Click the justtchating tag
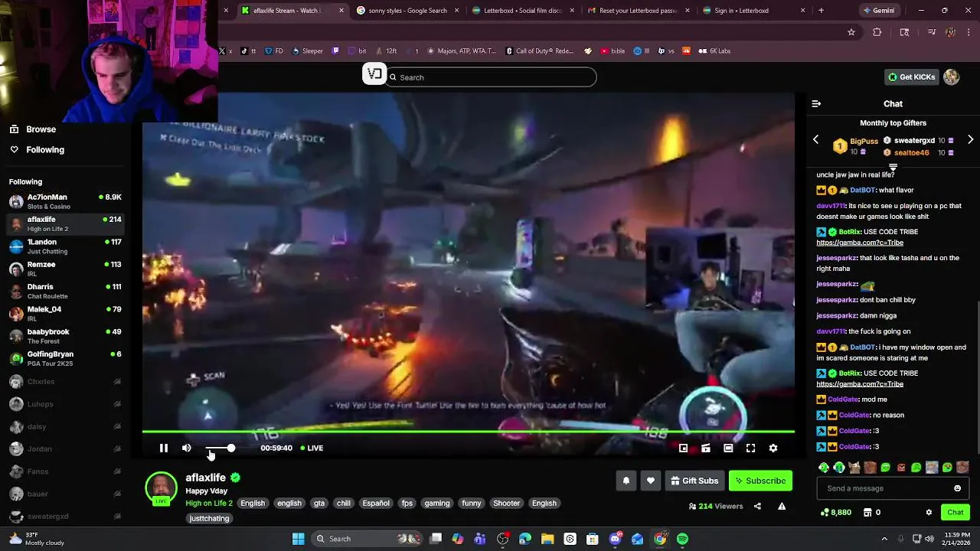 209,518
